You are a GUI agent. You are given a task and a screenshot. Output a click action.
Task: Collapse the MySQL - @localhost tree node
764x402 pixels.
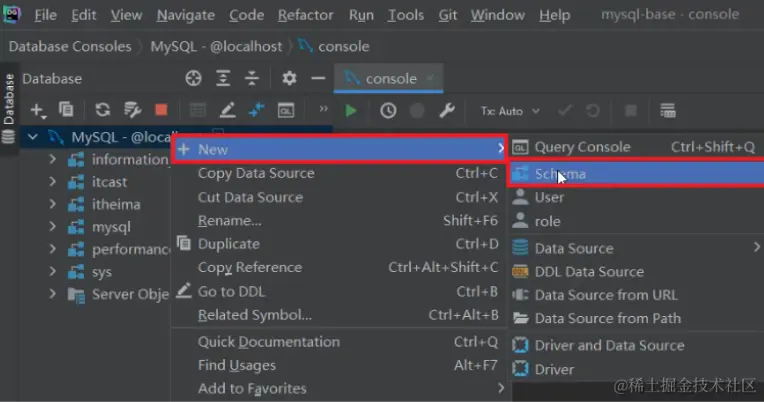pyautogui.click(x=33, y=137)
